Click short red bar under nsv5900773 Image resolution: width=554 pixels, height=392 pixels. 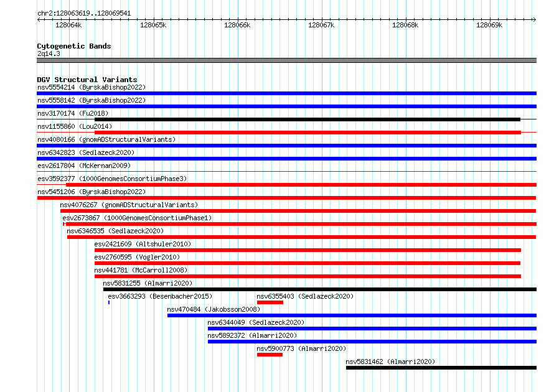coord(270,355)
